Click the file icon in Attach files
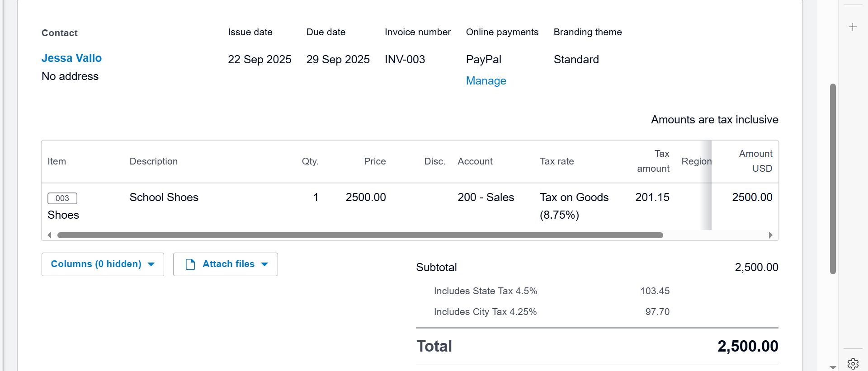 [x=190, y=264]
